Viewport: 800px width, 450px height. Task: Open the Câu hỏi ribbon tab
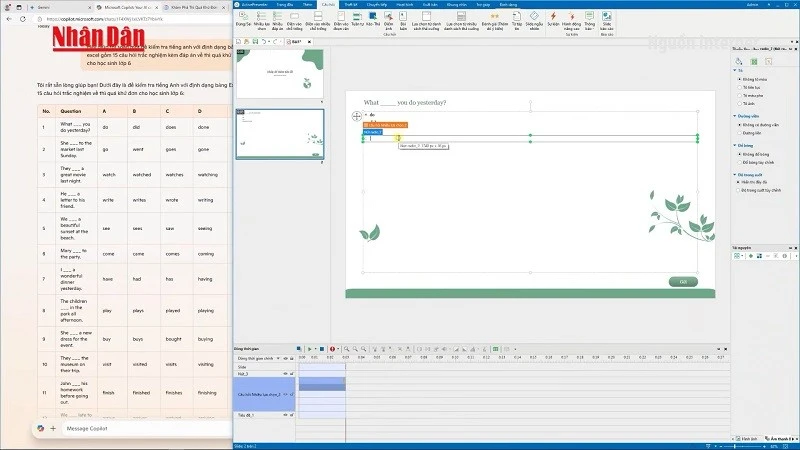tap(330, 4)
